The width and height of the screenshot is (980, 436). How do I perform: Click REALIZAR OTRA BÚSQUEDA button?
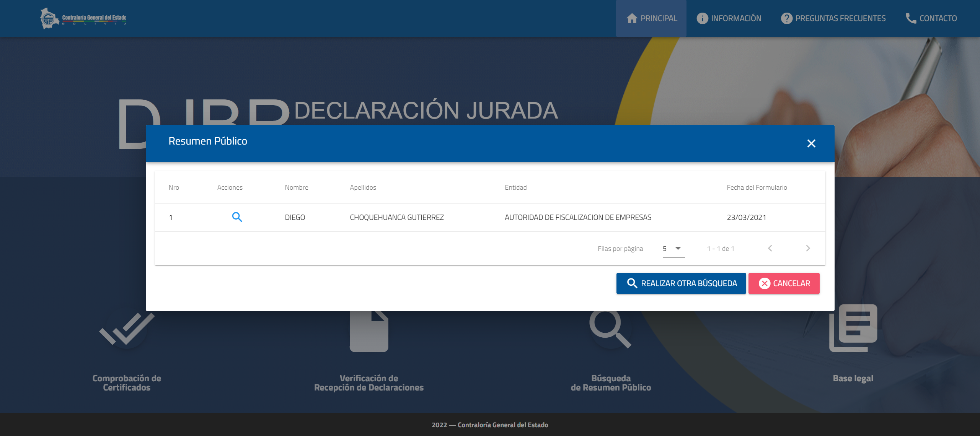tap(681, 283)
